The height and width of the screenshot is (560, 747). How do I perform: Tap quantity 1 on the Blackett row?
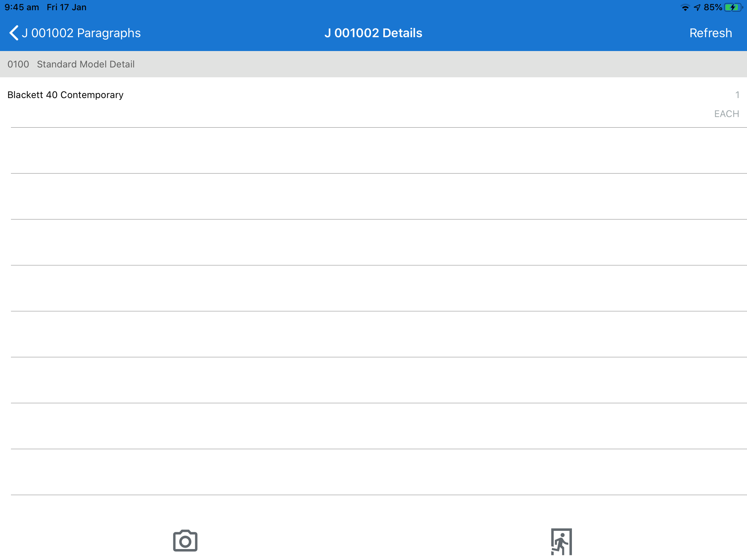[737, 95]
